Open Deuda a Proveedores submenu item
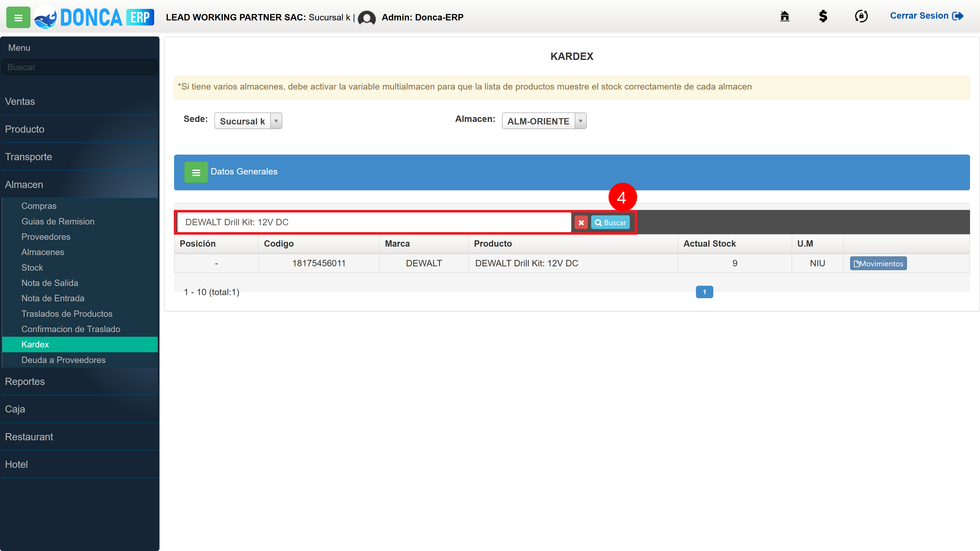980x551 pixels. click(x=80, y=360)
